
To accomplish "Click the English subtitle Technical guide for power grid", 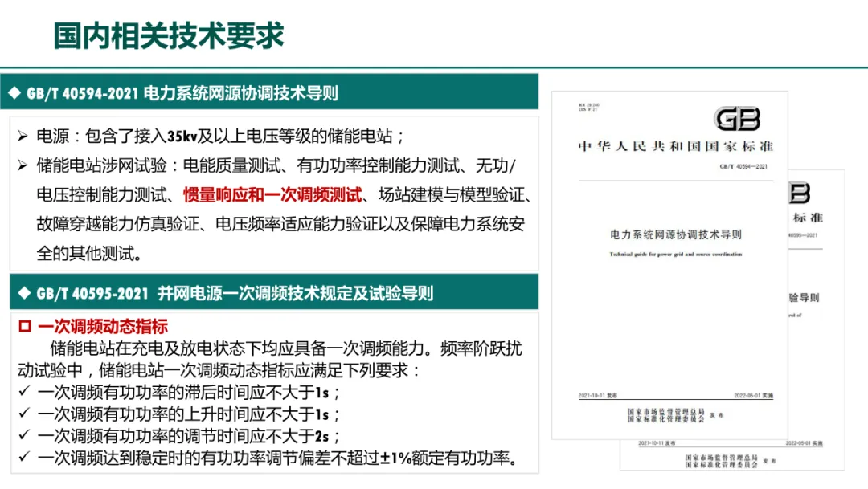I will point(675,255).
